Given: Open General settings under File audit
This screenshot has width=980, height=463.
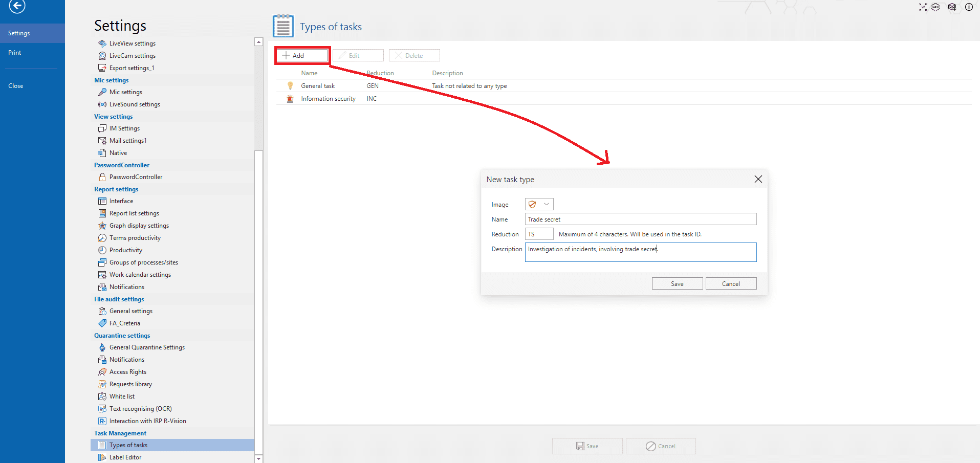Looking at the screenshot, I should 131,311.
